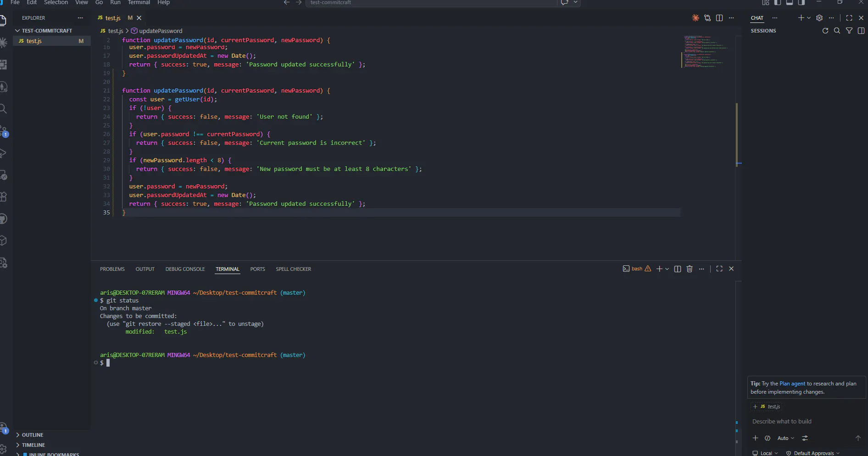Toggle primary side bar visibility
Image resolution: width=868 pixels, height=456 pixels.
tap(778, 2)
